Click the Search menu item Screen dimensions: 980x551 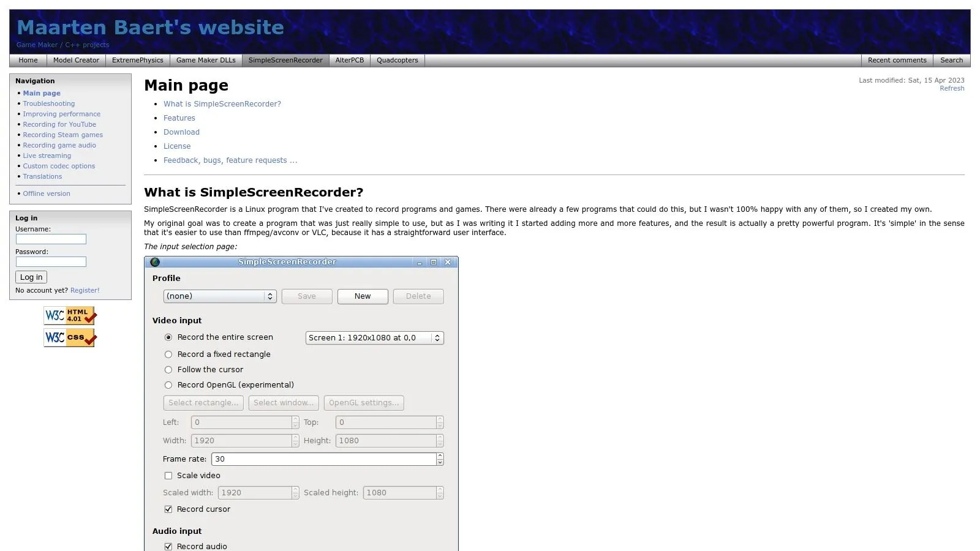[951, 60]
